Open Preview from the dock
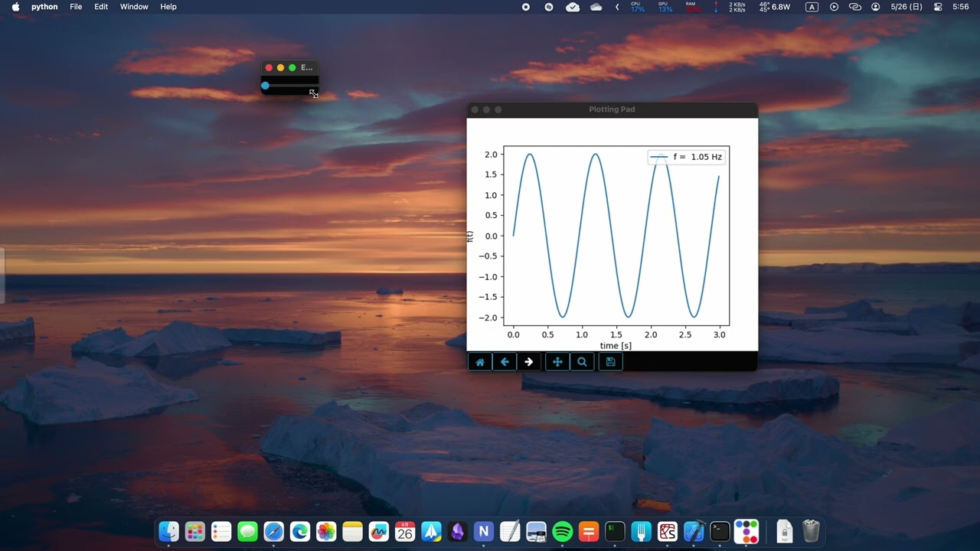 [536, 531]
